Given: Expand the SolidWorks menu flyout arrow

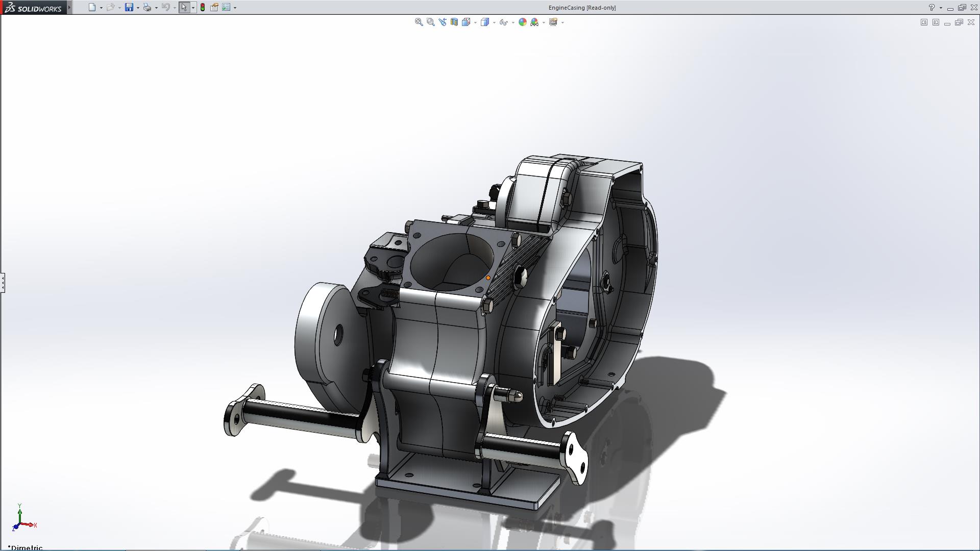Looking at the screenshot, I should 69,7.
